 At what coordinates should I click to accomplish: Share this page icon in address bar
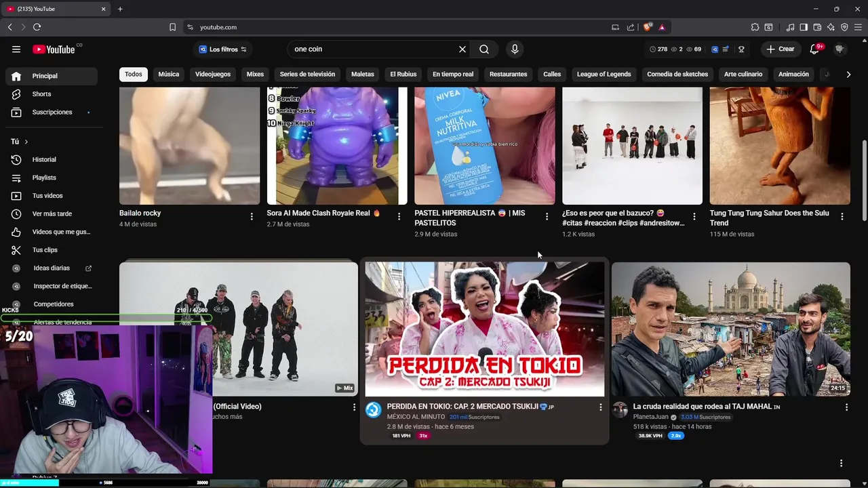pos(631,27)
